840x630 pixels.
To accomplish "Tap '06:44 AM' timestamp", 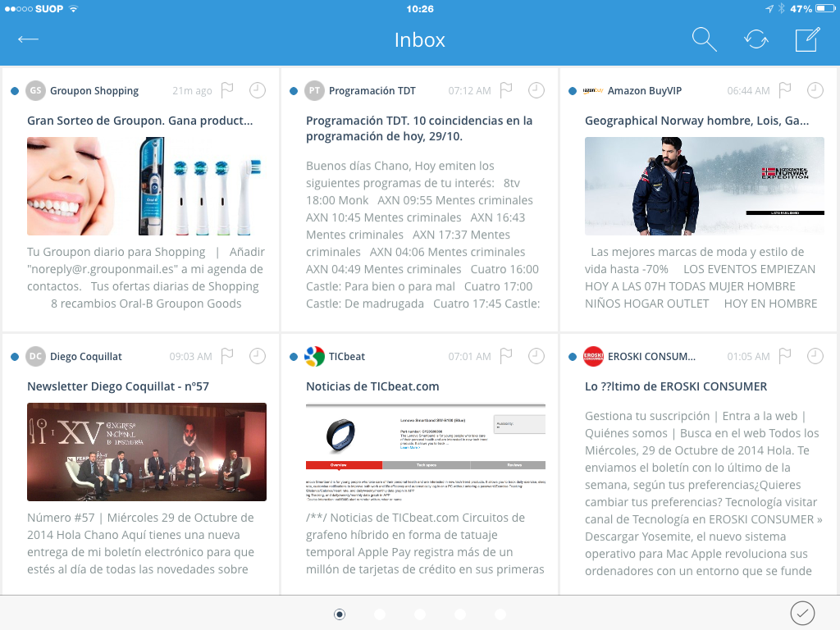I will (x=748, y=90).
